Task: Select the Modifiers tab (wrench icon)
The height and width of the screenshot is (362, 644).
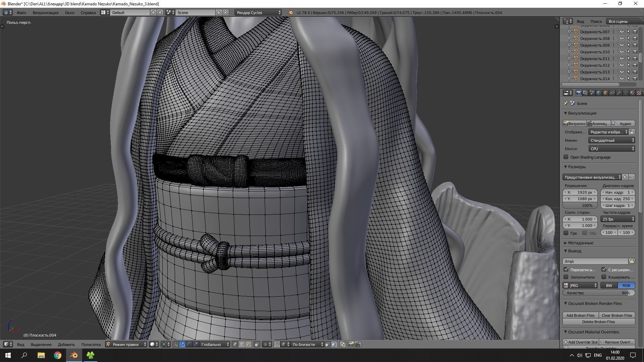Action: pyautogui.click(x=619, y=93)
